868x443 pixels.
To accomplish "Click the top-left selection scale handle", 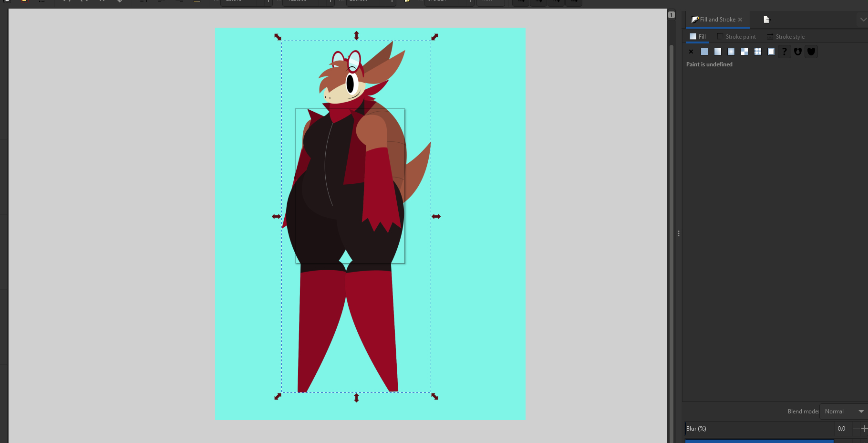I will [278, 37].
